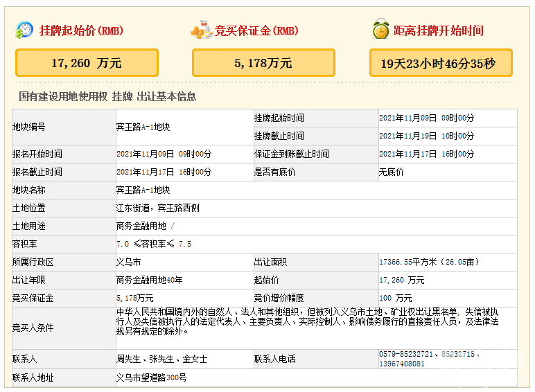Click the clock icon beside 挂牌起始价
This screenshot has width=535, height=392.
[x=24, y=30]
